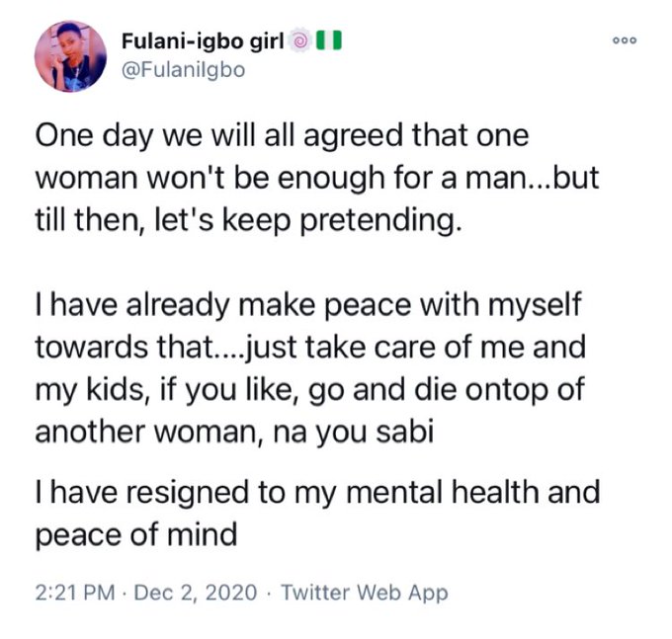Screen dimensions: 672x639
Task: Click the 2:21 PM timestamp
Action: (x=71, y=593)
